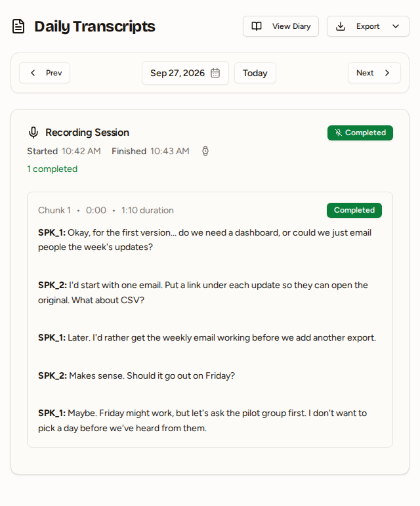
Task: Click the open book icon in View Diary
Action: [257, 26]
